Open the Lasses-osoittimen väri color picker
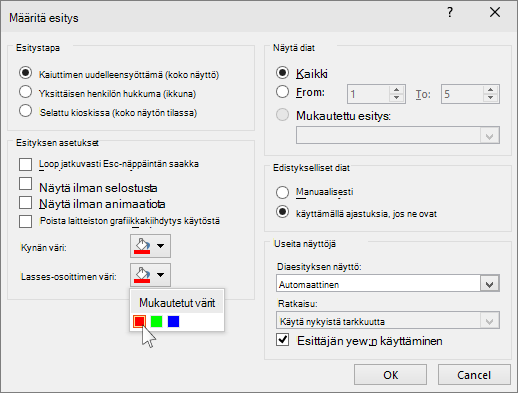 point(150,275)
